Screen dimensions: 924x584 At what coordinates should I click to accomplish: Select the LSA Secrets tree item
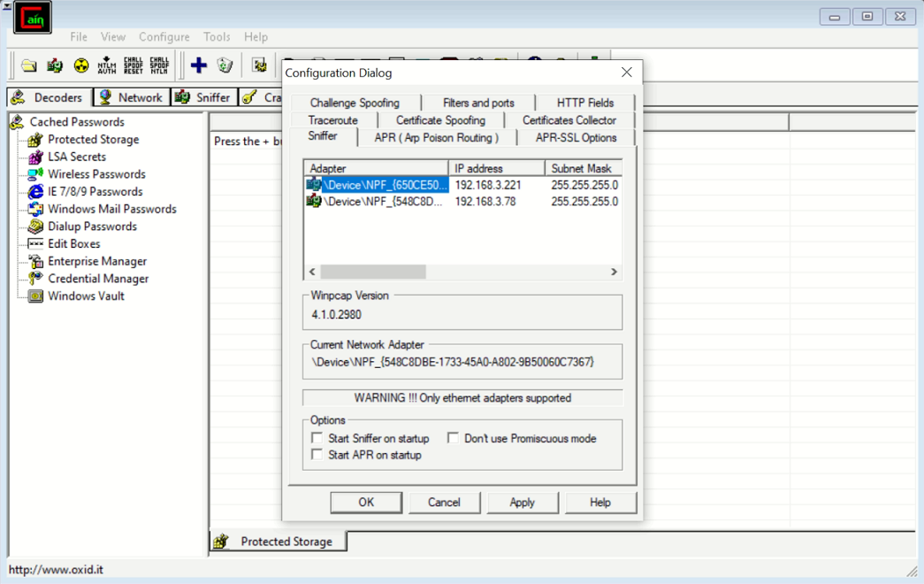point(77,157)
